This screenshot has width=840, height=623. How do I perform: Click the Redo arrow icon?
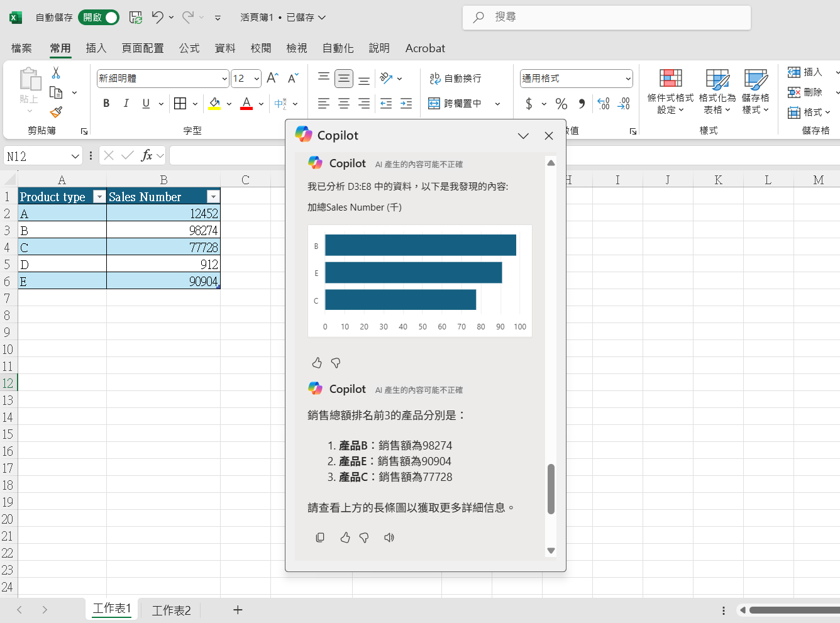[188, 18]
